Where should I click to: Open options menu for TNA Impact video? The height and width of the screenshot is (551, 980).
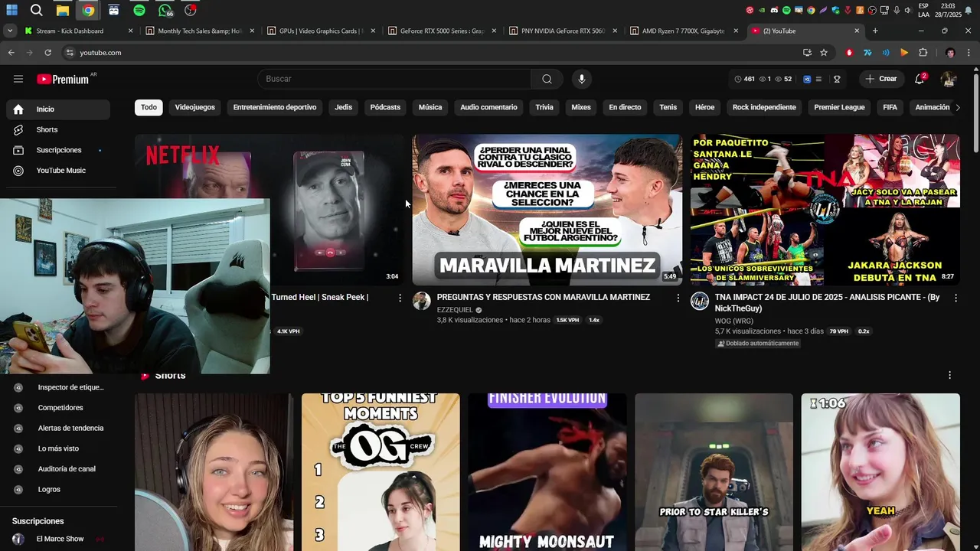955,298
